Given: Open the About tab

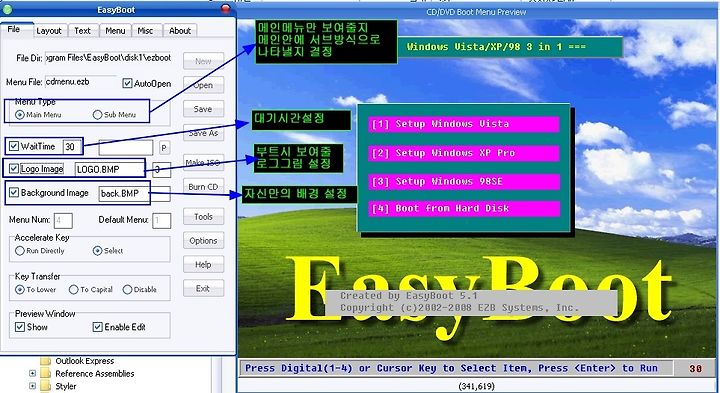Looking at the screenshot, I should click(180, 30).
